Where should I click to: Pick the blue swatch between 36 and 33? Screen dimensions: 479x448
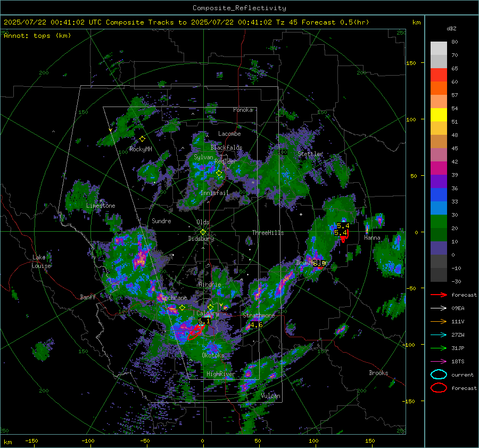pos(439,195)
